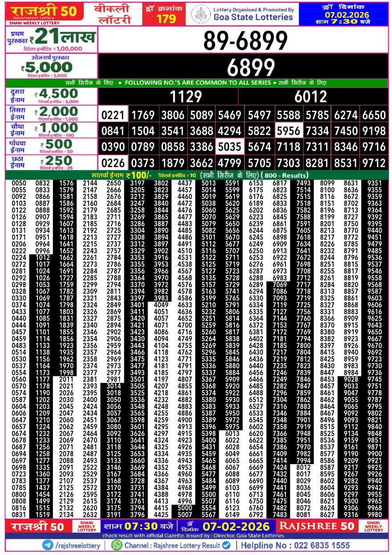Click the ₹21 lakh first prize label
Screen dimensions: 392x555
(52, 39)
